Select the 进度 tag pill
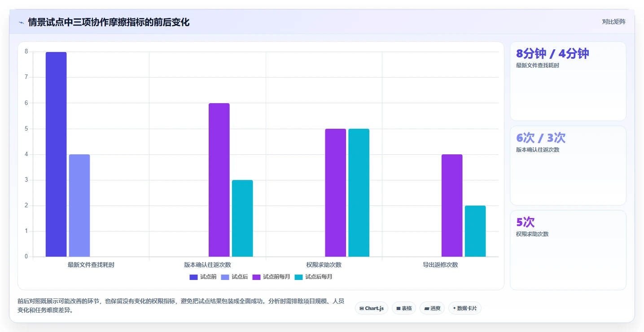 432,308
